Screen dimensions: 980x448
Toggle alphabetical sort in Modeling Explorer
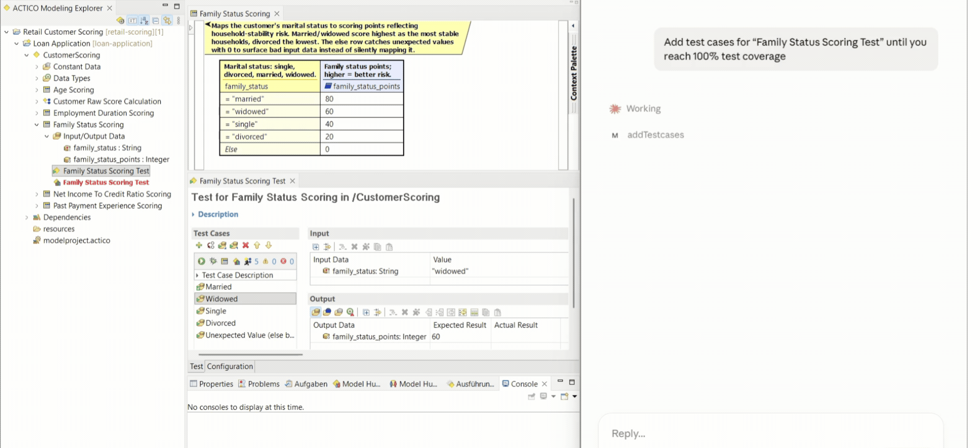click(144, 20)
